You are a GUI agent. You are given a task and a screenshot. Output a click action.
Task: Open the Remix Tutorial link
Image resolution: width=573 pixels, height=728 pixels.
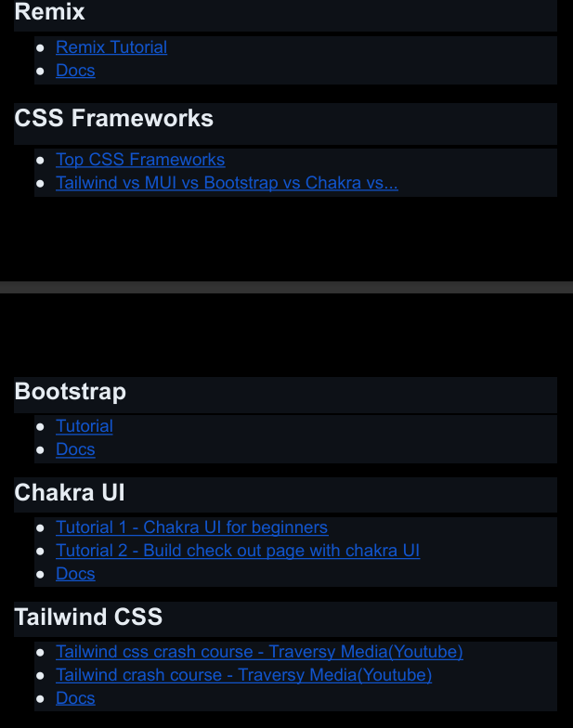pyautogui.click(x=111, y=47)
